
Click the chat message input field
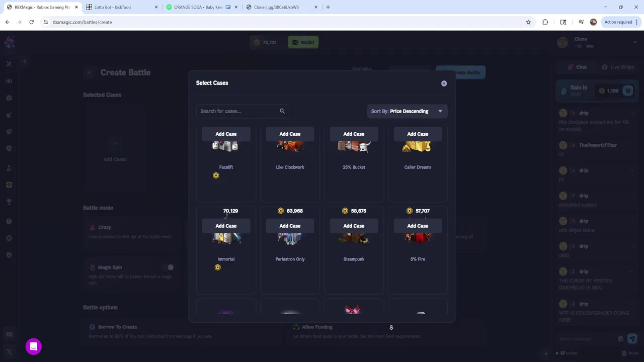coord(586,339)
